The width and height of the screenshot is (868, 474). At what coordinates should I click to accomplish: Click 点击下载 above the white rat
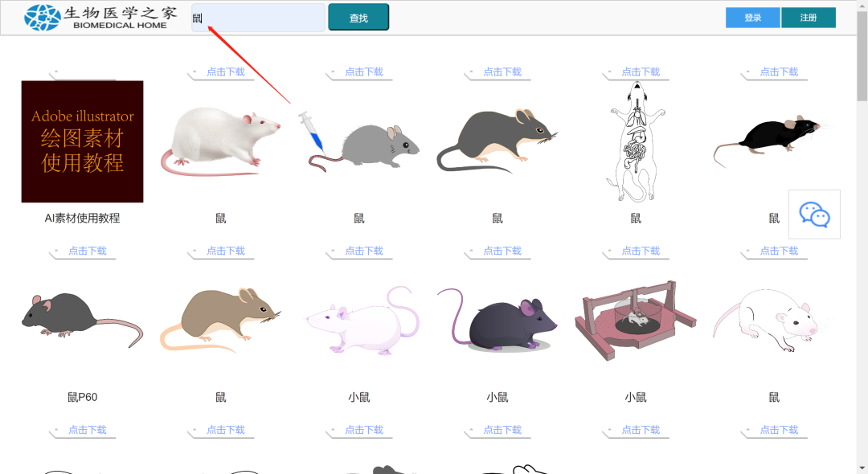tap(225, 72)
